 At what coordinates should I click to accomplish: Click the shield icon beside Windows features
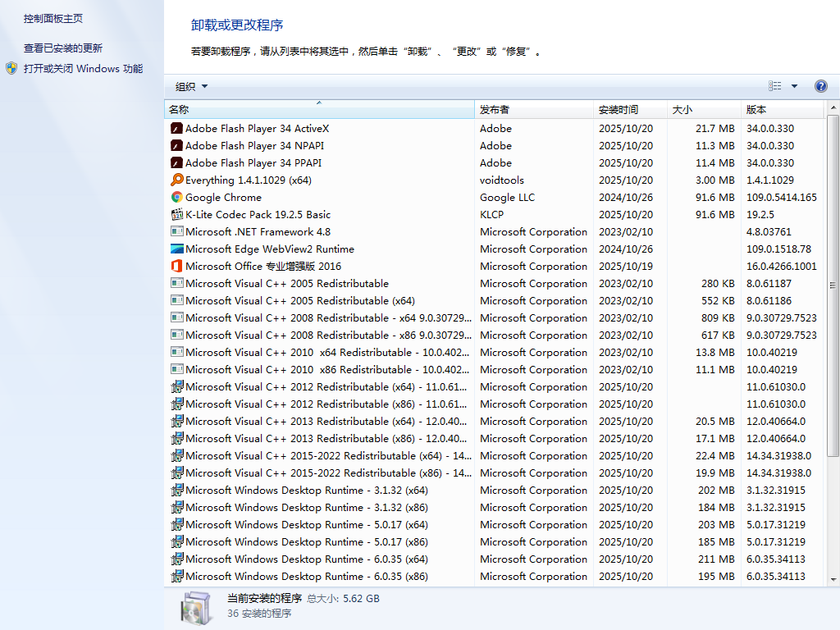[x=11, y=69]
